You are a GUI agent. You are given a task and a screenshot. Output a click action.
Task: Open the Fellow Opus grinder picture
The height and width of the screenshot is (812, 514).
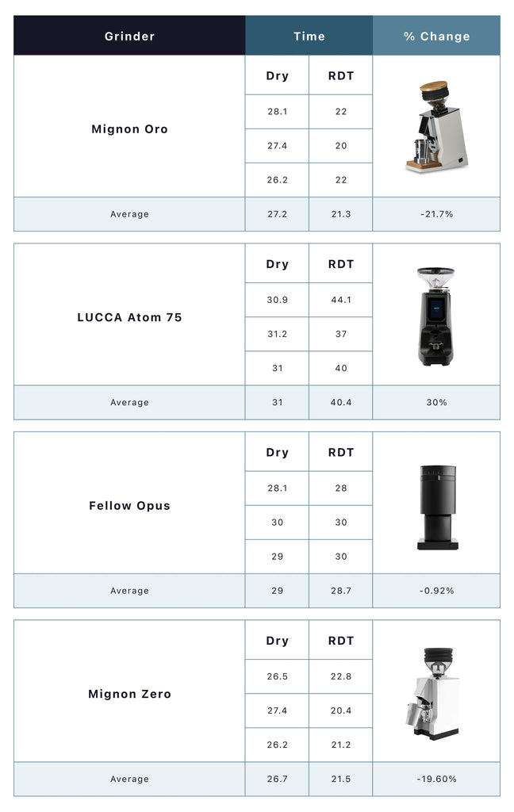(435, 506)
